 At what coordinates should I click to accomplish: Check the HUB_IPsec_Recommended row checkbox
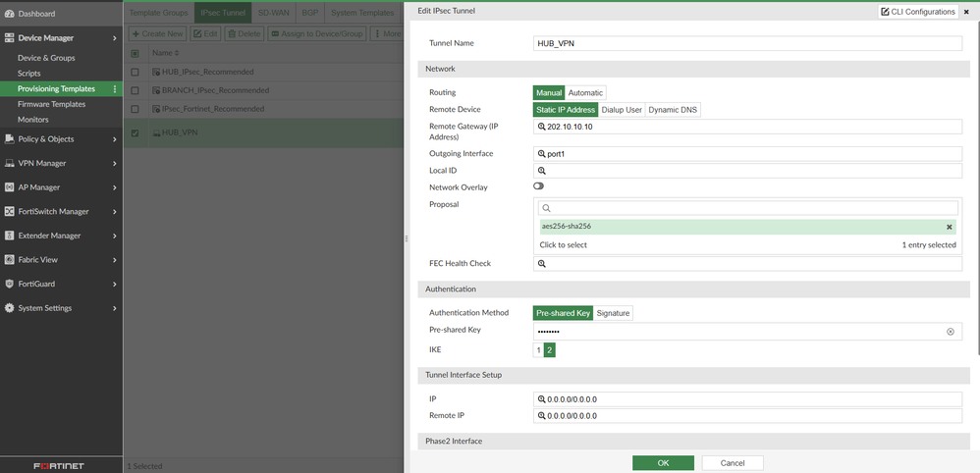[x=136, y=73]
